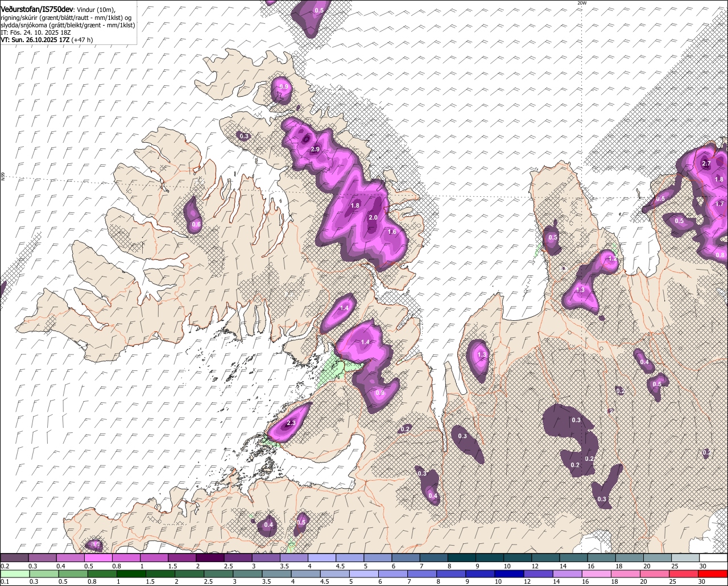Click the bright red swatch in the lower colour scale
Screen dimensions: 728x586
click(x=713, y=574)
